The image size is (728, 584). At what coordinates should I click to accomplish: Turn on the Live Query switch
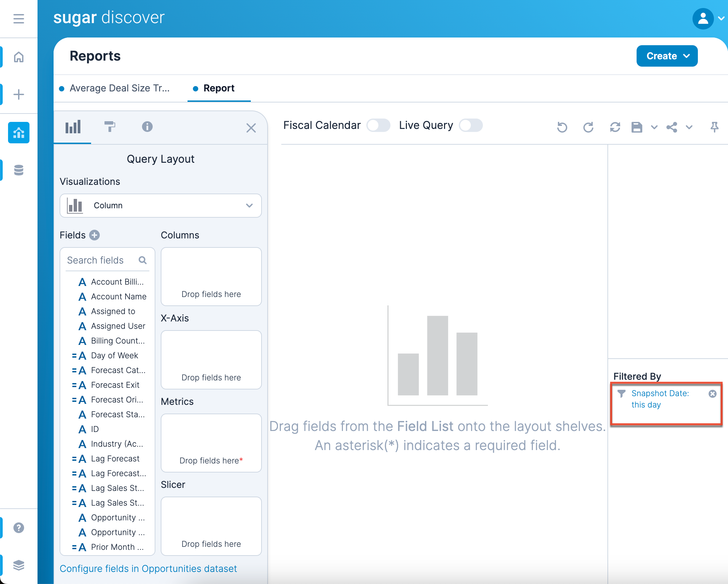coord(471,125)
